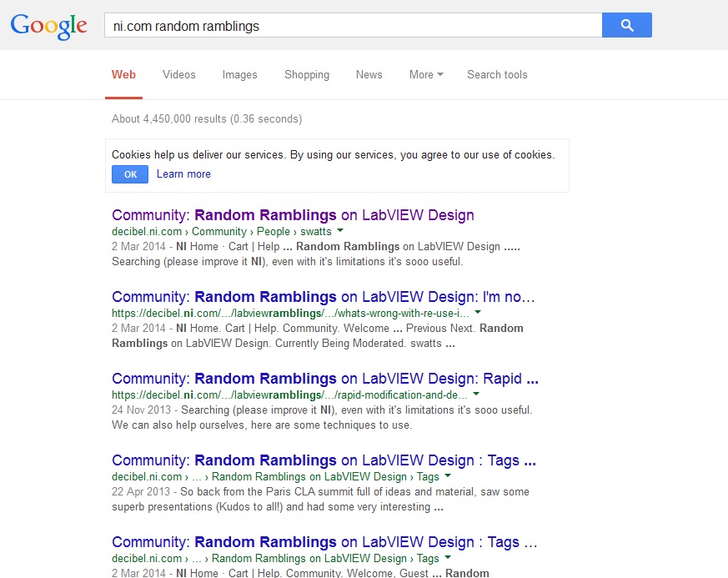Viewport: 728px width, 578px height.
Task: Open the fourth result titled "Design : Tags" dated 22 Apr 2013
Action: (324, 460)
